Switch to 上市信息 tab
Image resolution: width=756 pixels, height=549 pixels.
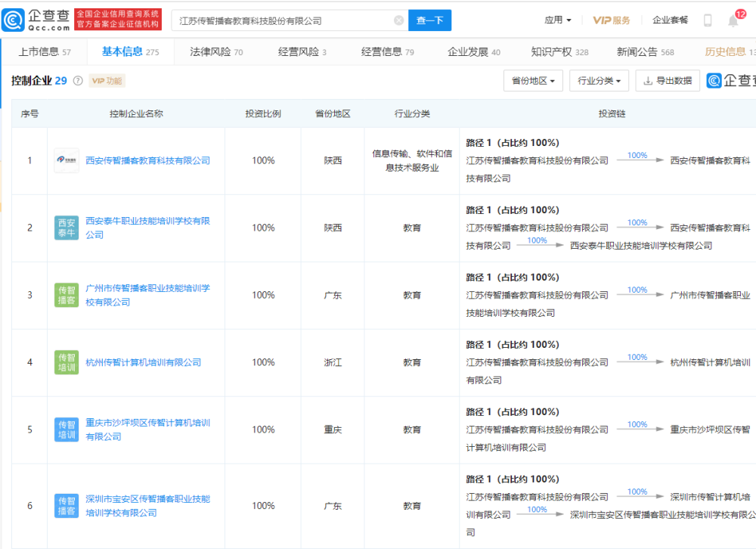tap(45, 51)
